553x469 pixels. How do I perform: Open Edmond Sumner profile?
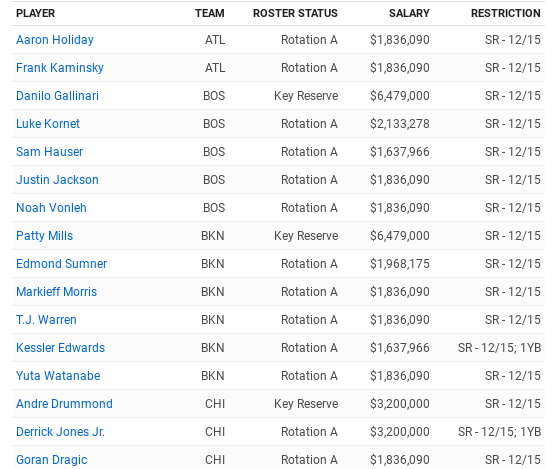coord(61,264)
